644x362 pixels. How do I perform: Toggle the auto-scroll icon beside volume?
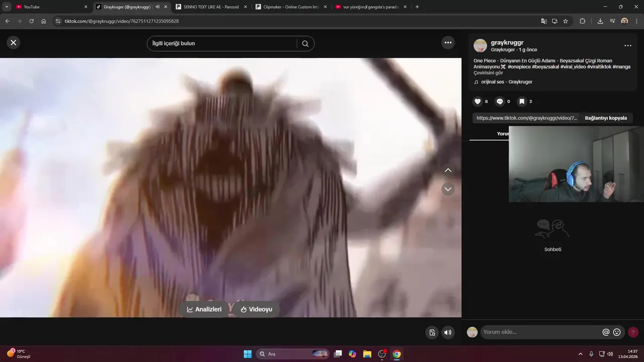click(x=432, y=332)
